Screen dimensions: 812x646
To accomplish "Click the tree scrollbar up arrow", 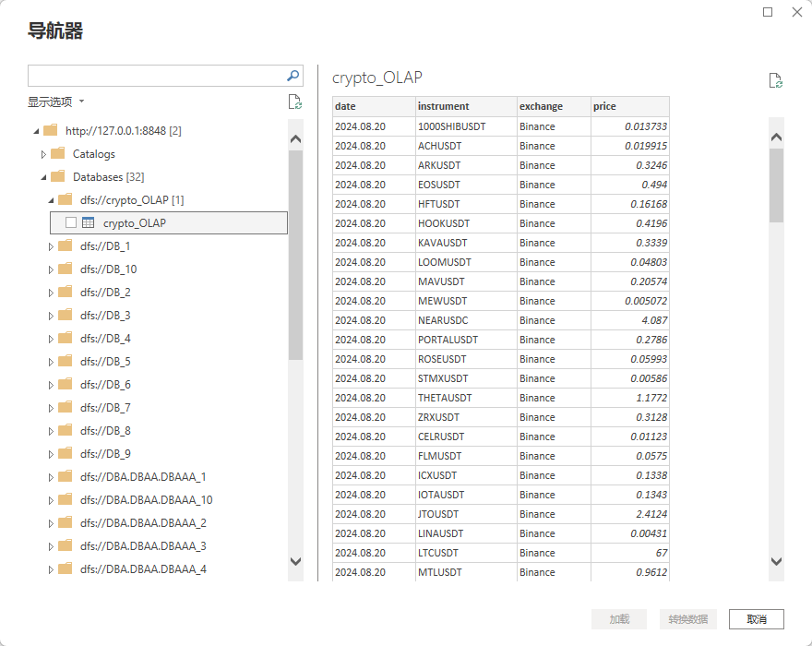I will 295,138.
